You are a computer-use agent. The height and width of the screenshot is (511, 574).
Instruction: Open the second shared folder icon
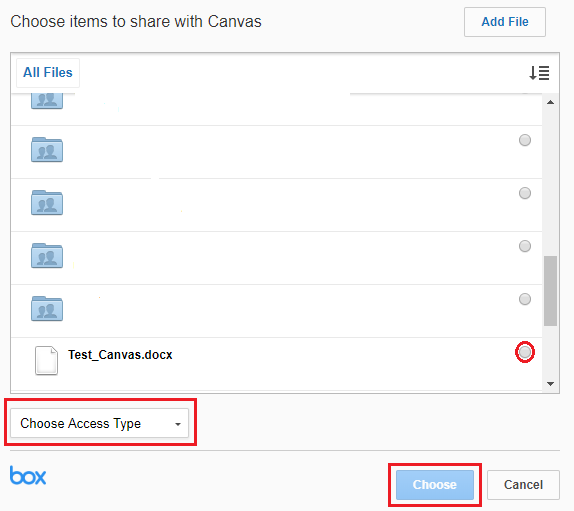tap(47, 149)
